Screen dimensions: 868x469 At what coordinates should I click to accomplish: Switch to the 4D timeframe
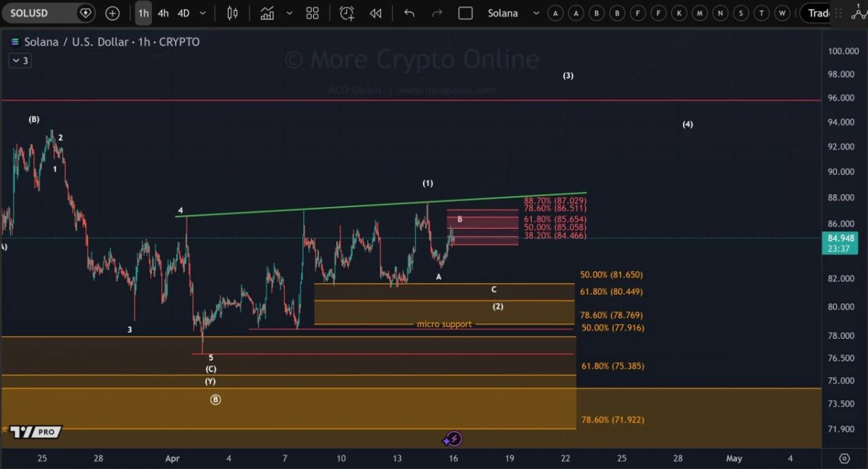[x=183, y=12]
